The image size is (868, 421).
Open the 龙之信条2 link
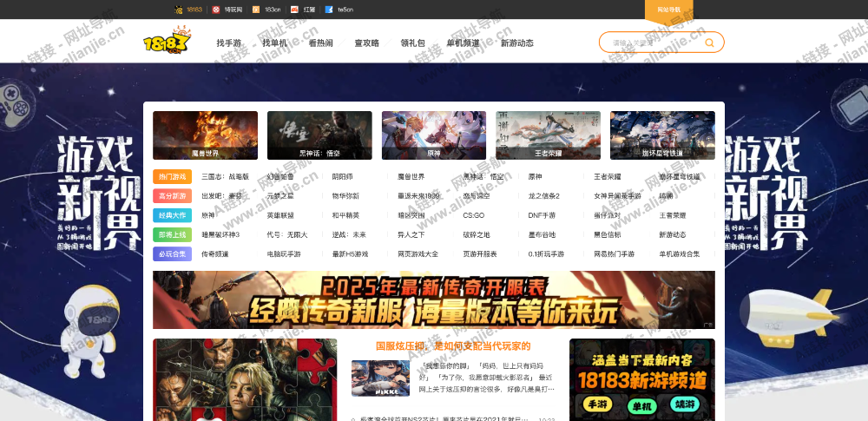click(544, 196)
